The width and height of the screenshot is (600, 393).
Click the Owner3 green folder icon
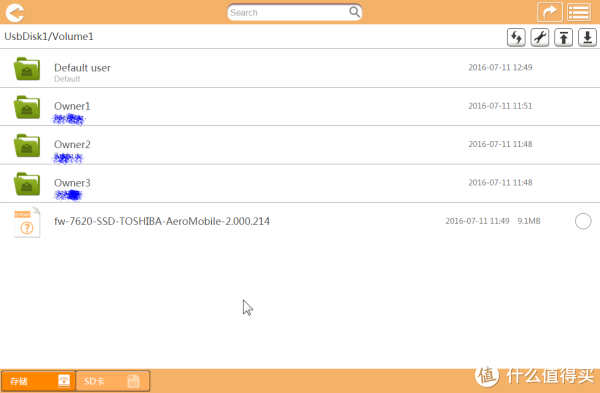pos(27,184)
